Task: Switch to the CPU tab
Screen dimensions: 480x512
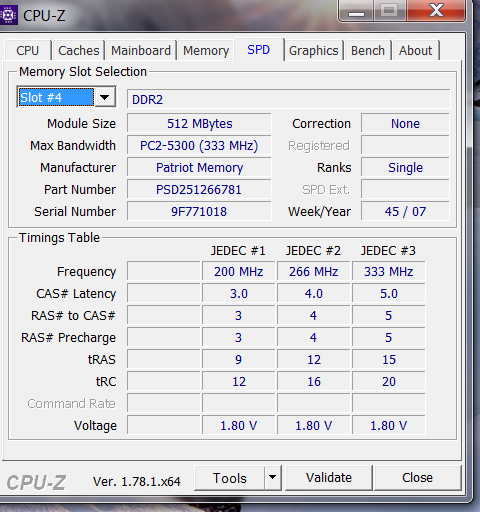Action: (28, 51)
